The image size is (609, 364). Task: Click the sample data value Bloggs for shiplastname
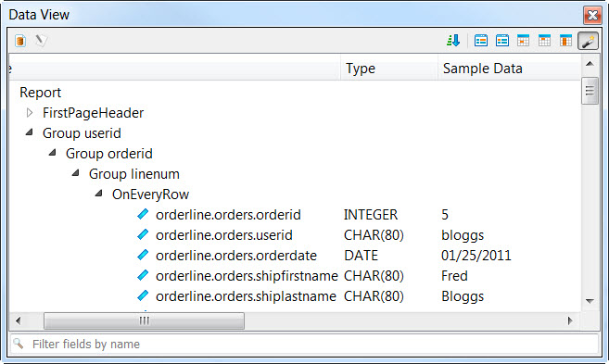pyautogui.click(x=463, y=296)
